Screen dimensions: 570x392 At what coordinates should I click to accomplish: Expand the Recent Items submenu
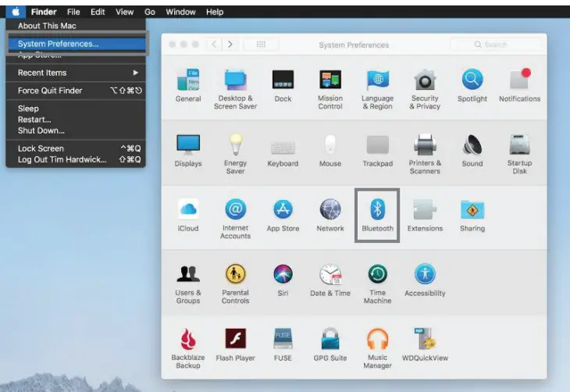click(x=76, y=73)
